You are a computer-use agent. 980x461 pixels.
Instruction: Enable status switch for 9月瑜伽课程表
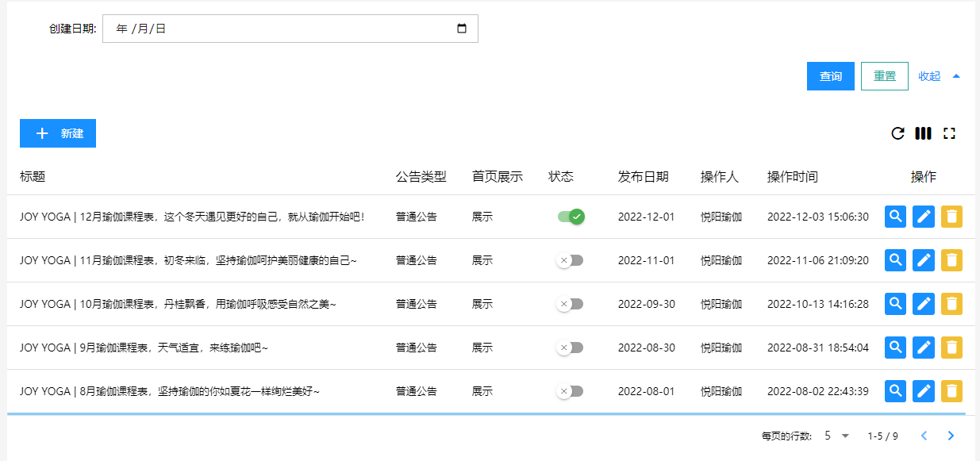point(571,348)
